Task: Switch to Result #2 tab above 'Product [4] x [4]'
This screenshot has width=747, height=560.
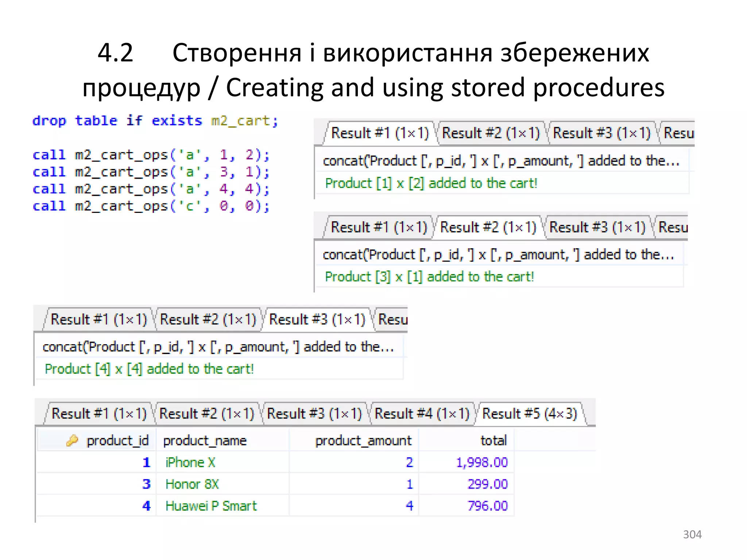Action: tap(208, 319)
